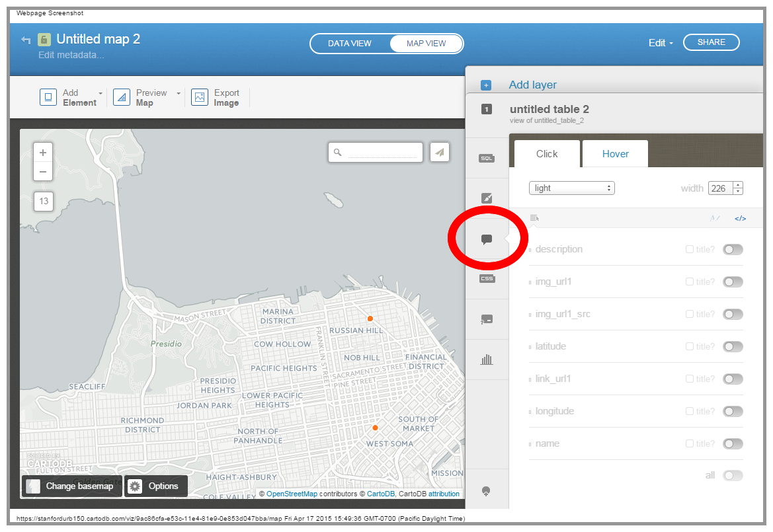
Task: Switch to MAP VIEW
Action: (x=426, y=44)
